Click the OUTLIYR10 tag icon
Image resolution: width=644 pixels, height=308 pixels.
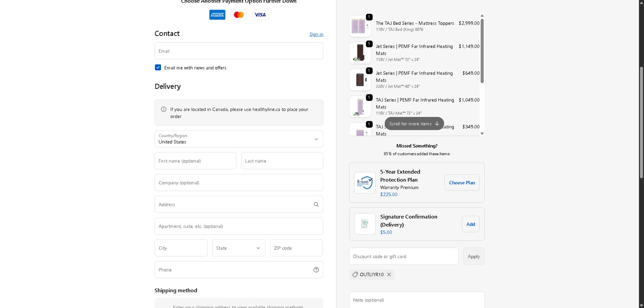coord(355,275)
